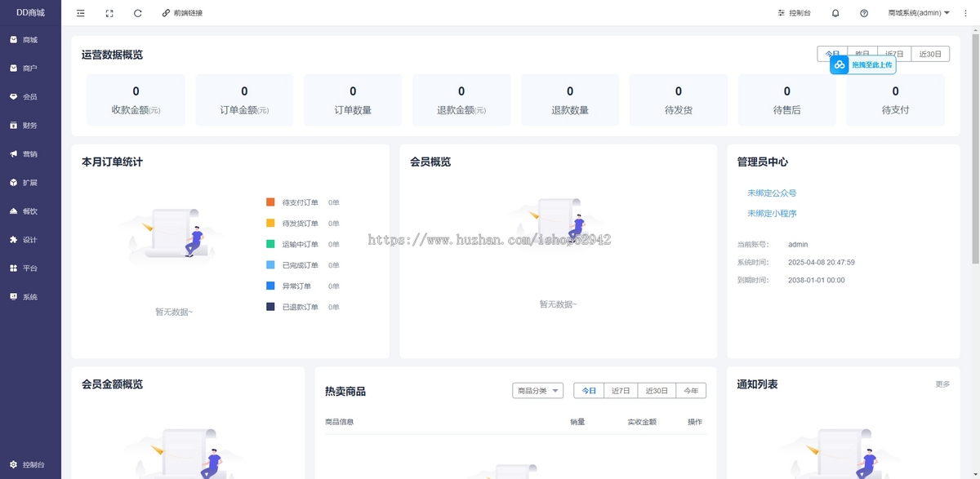Click the 实收金额 column header
This screenshot has width=980, height=479.
pyautogui.click(x=642, y=422)
